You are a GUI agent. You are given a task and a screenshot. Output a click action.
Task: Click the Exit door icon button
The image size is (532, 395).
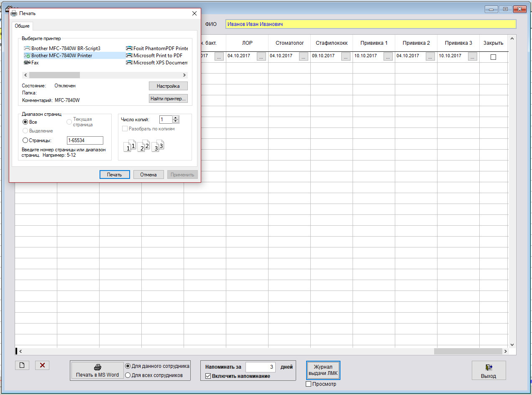pos(489,370)
